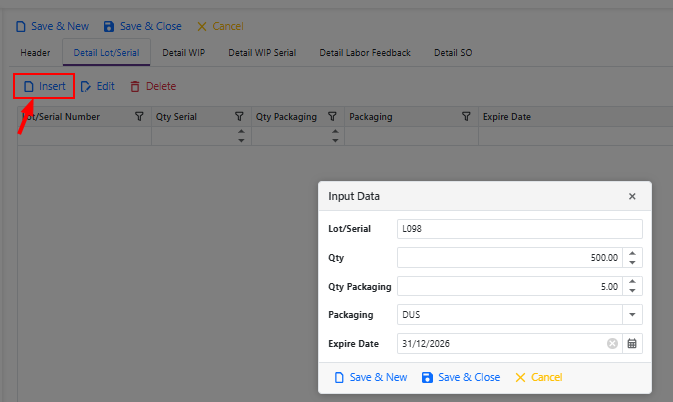
Task: Decrease Qty value in dialog
Action: click(x=632, y=262)
